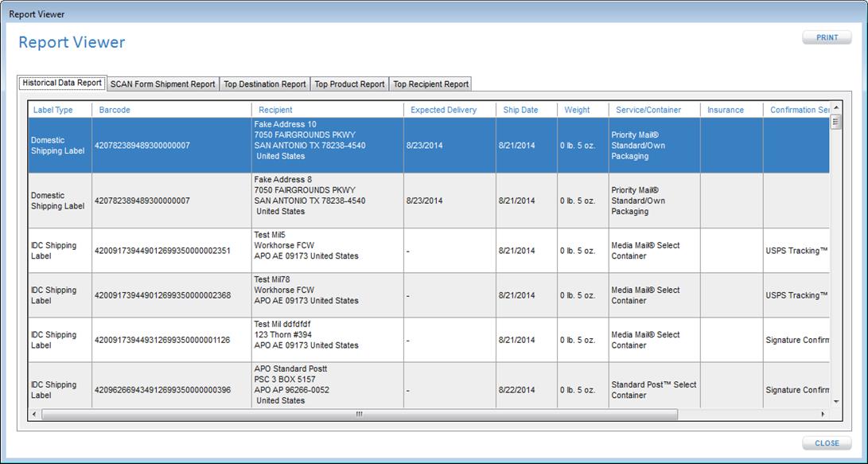Open the Top Destination Report tab
The image size is (868, 464).
[265, 84]
